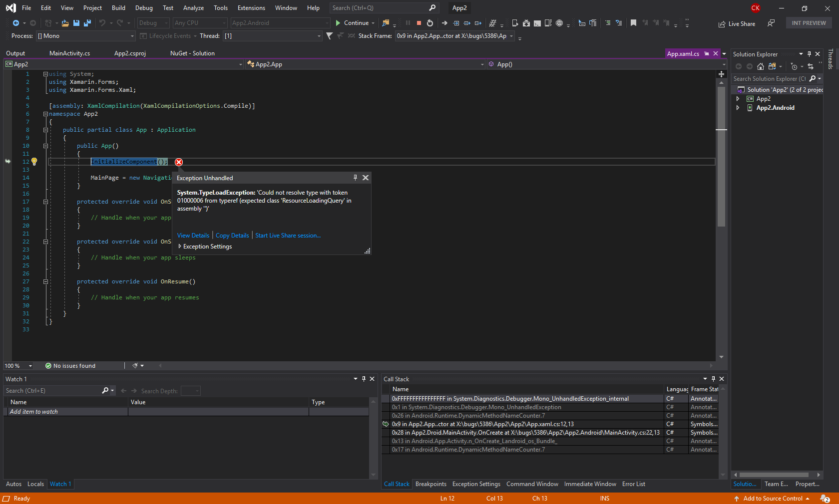Viewport: 839px width, 504px height.
Task: Collapse the class App code block
Action: pyautogui.click(x=45, y=130)
